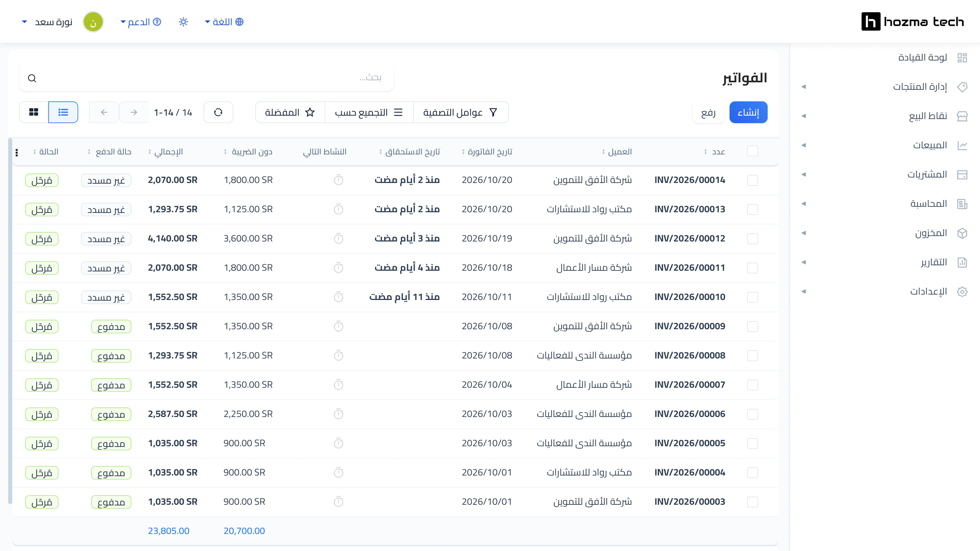Check the box for INV/2026/00007
The width and height of the screenshot is (980, 551).
click(752, 385)
